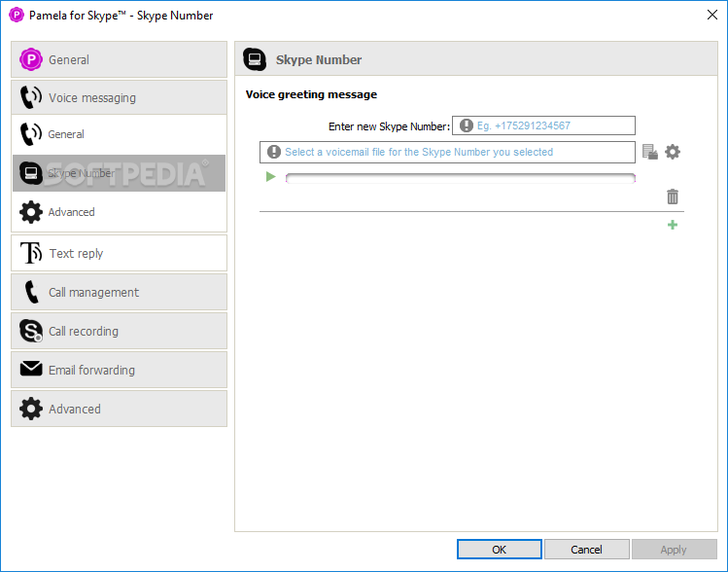
Task: Close the Pamela for Skype window
Action: point(712,15)
